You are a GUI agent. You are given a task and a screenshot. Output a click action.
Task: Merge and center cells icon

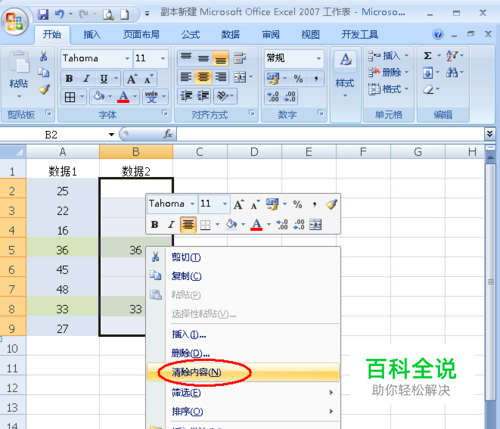pyautogui.click(x=240, y=77)
